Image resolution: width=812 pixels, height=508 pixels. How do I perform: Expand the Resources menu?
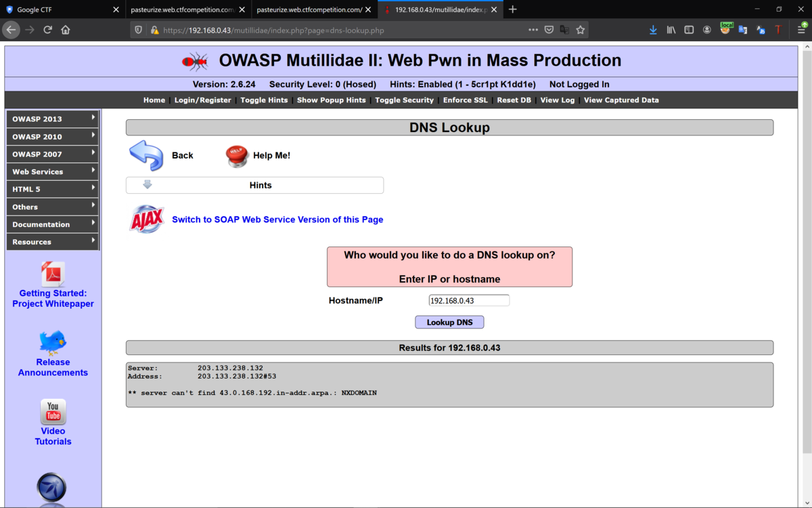click(x=53, y=242)
